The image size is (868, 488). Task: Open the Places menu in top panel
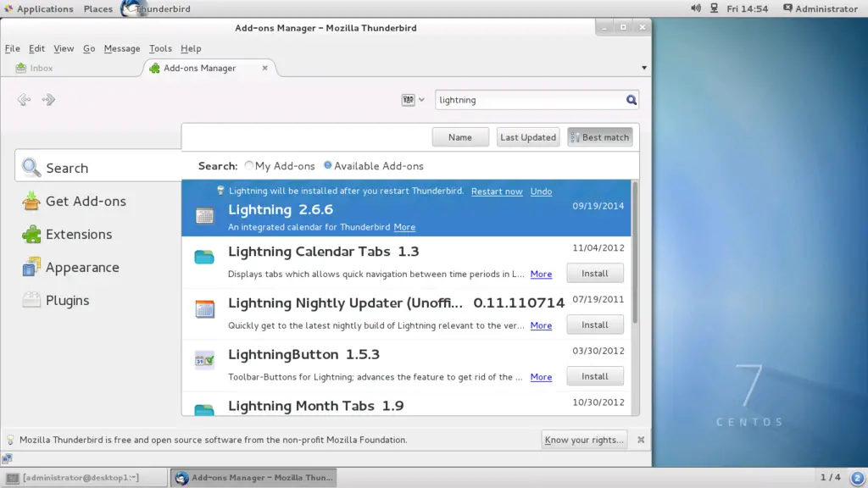(98, 8)
